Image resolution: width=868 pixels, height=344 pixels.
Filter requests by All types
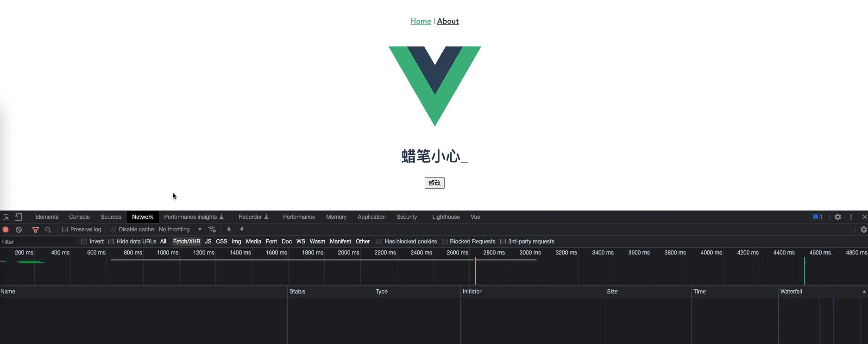(x=163, y=242)
